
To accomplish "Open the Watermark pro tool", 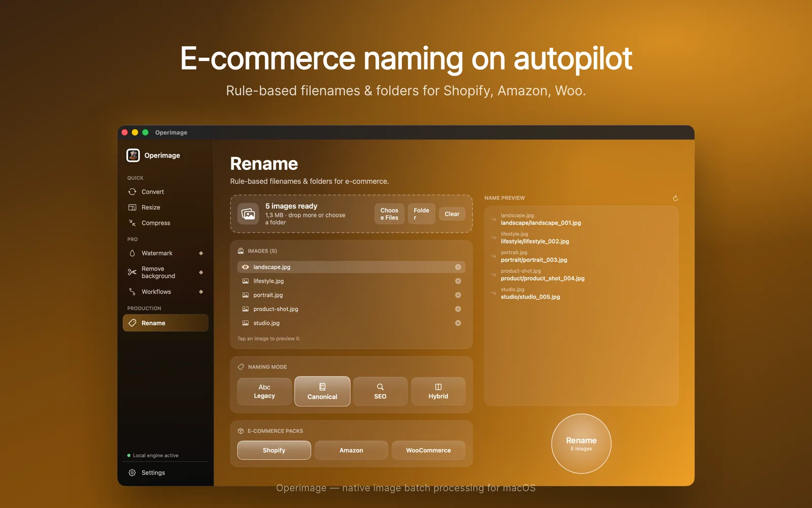I will tap(165, 253).
